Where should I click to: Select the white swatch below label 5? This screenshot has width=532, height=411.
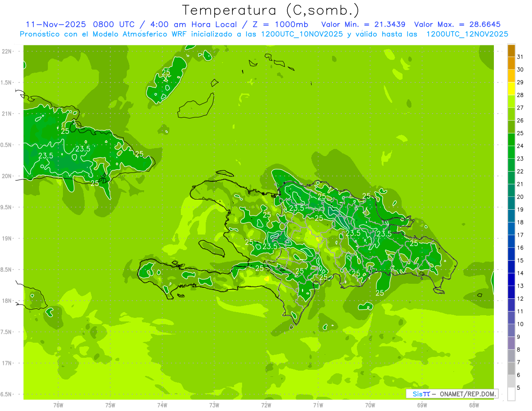pos(511,394)
